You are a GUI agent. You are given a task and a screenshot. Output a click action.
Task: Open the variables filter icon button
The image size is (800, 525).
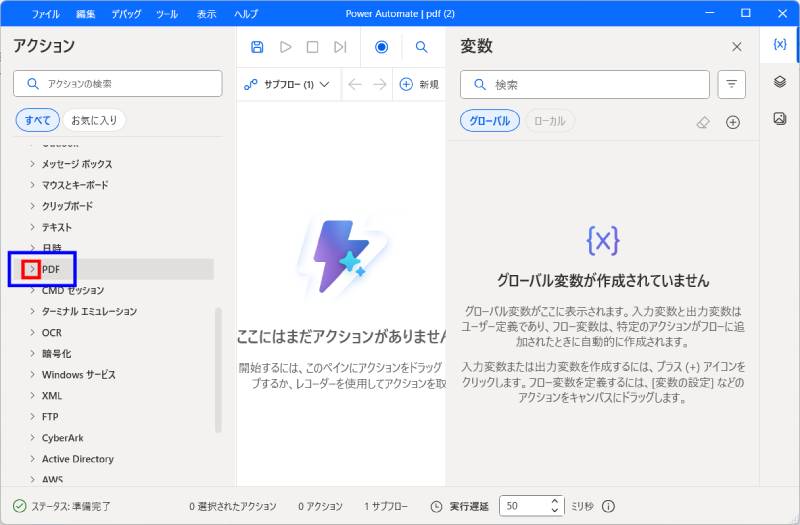coord(731,84)
